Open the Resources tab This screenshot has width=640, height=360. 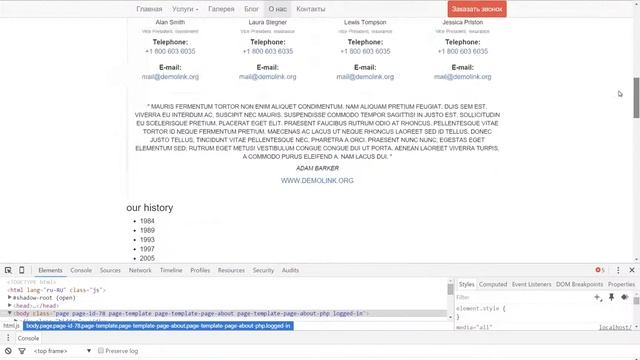click(231, 270)
